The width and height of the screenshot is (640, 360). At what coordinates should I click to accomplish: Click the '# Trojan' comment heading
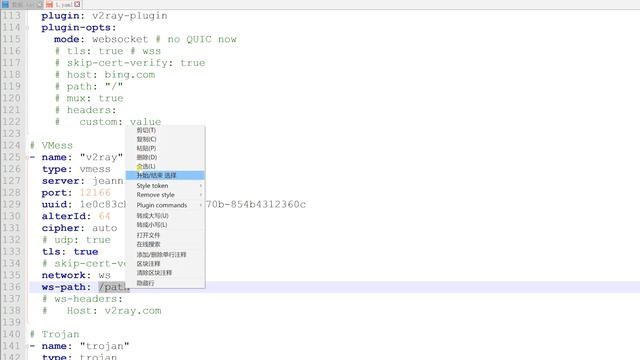click(54, 334)
